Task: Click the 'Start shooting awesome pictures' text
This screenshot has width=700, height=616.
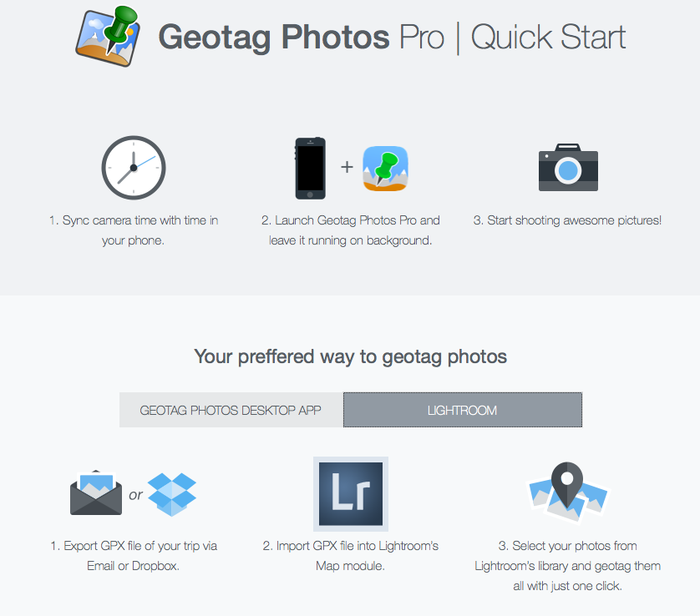Action: point(567,220)
